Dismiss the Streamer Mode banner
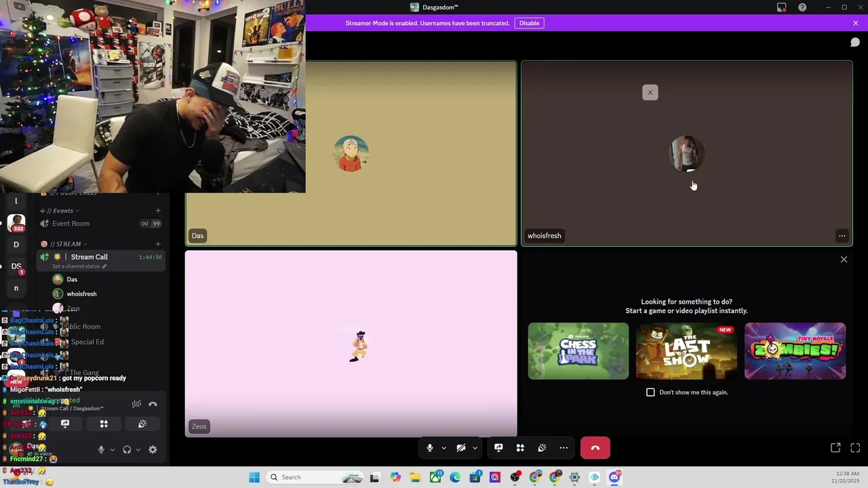 (856, 23)
